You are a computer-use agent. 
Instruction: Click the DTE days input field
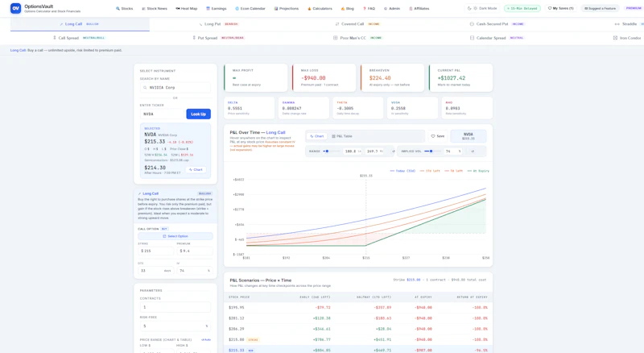156,271
